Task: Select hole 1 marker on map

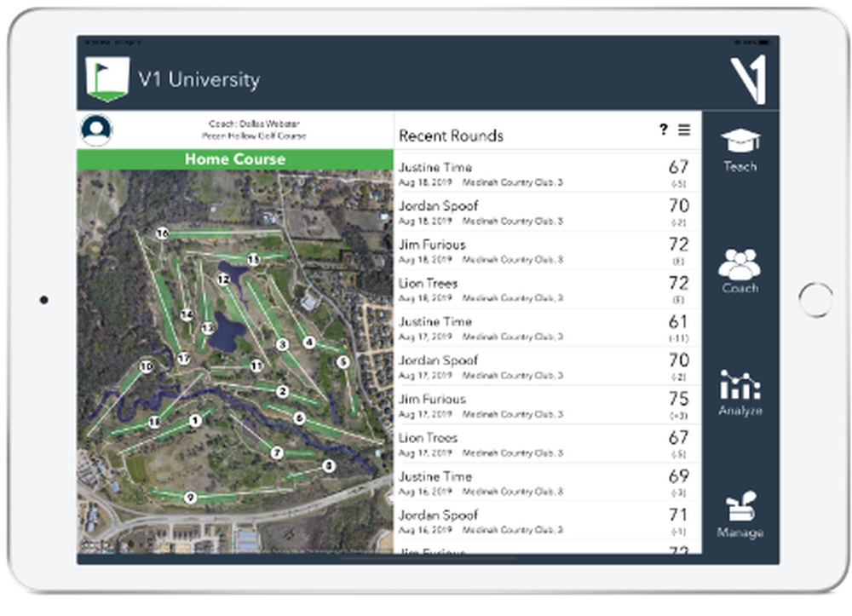Action: point(195,420)
